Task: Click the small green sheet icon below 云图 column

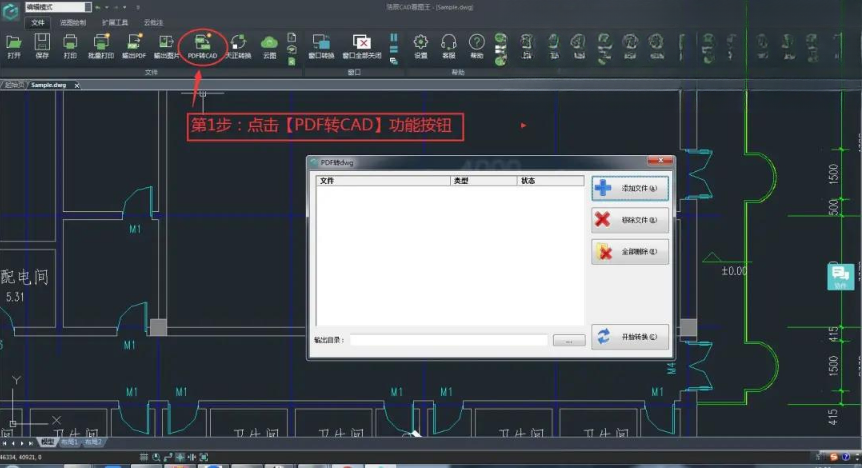Action: pos(292,62)
